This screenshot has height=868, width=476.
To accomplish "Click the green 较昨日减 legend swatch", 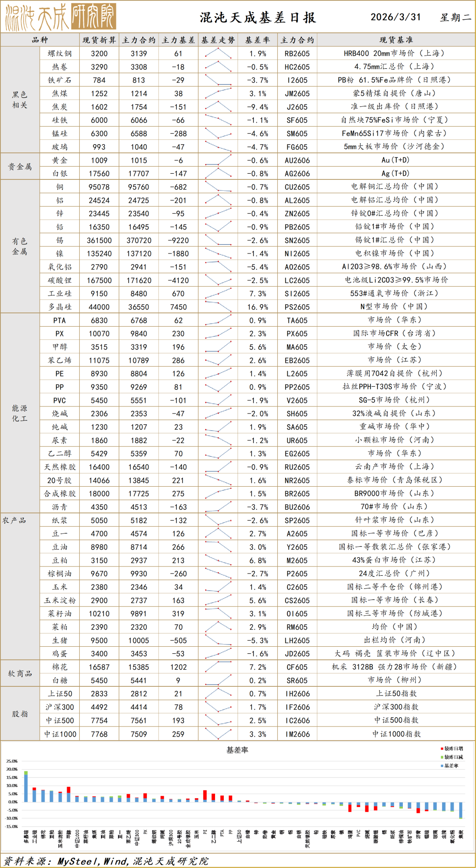I will coord(442,757).
